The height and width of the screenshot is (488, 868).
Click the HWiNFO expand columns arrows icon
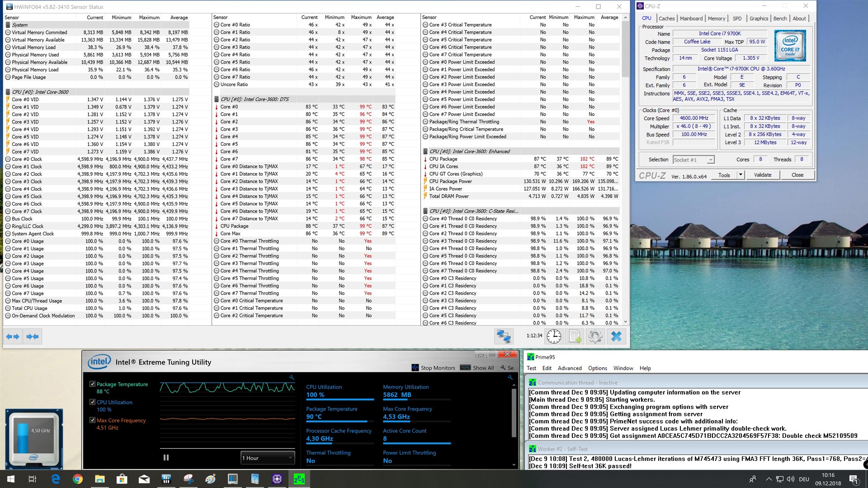tap(13, 336)
